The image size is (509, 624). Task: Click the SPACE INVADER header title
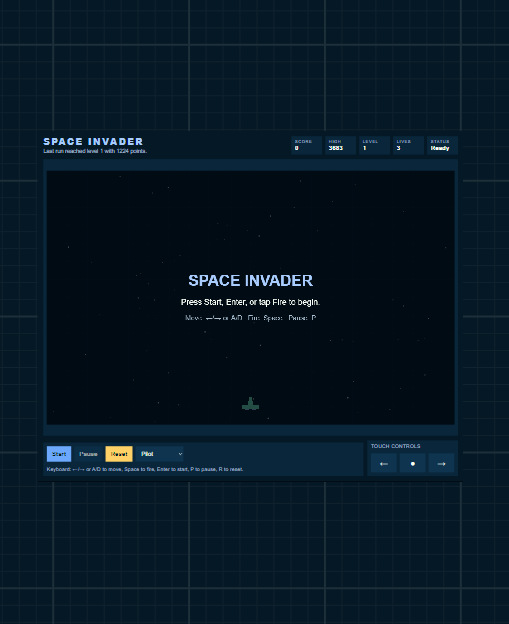tap(93, 142)
